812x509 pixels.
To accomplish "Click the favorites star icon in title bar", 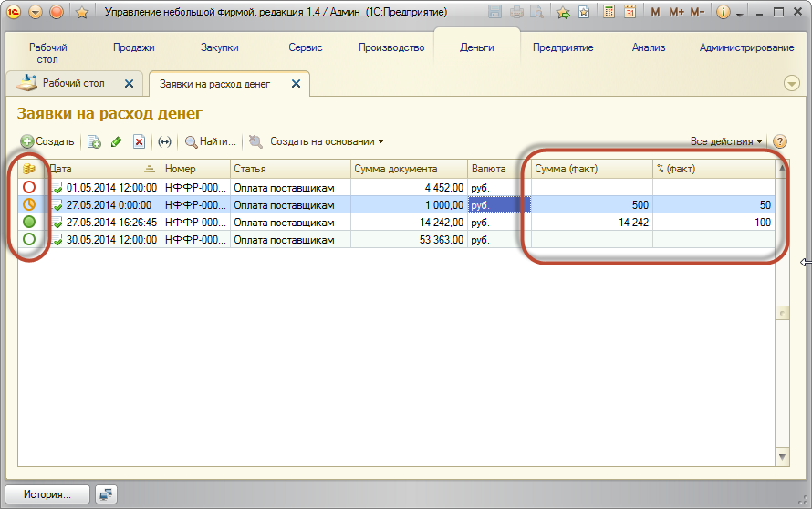I will (x=81, y=13).
